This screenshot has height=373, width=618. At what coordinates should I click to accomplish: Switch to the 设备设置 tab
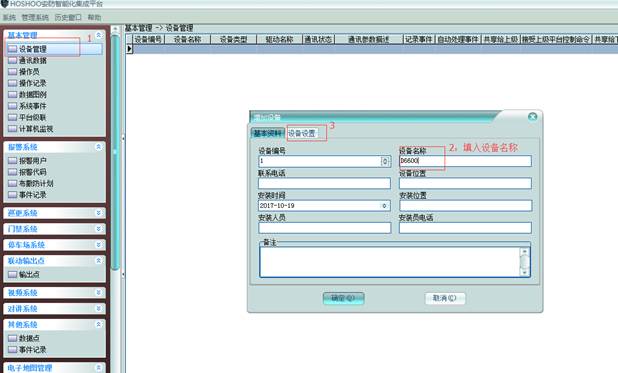coord(302,133)
